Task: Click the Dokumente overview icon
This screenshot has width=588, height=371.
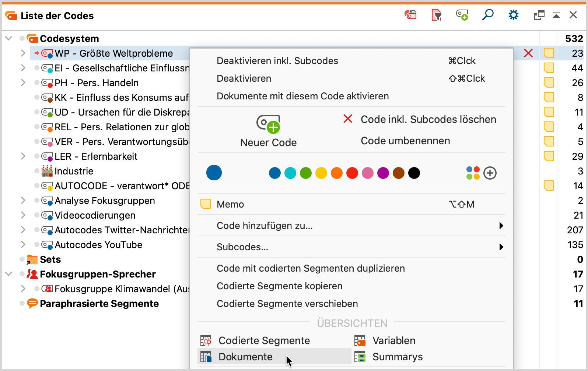Action: pyautogui.click(x=206, y=357)
